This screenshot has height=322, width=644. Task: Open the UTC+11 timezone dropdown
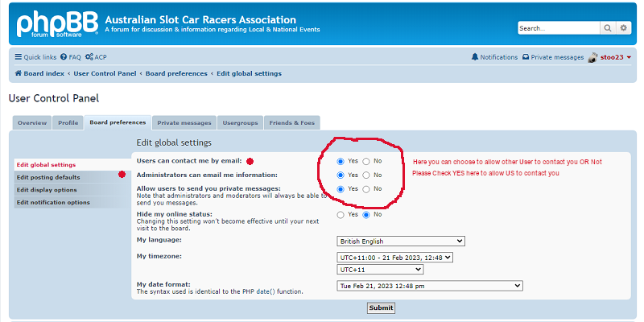(x=380, y=270)
